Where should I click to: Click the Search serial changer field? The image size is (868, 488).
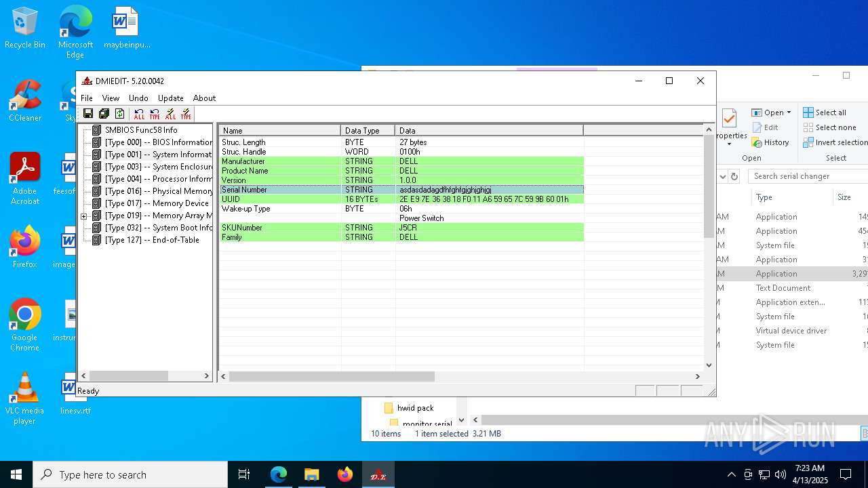tap(808, 176)
